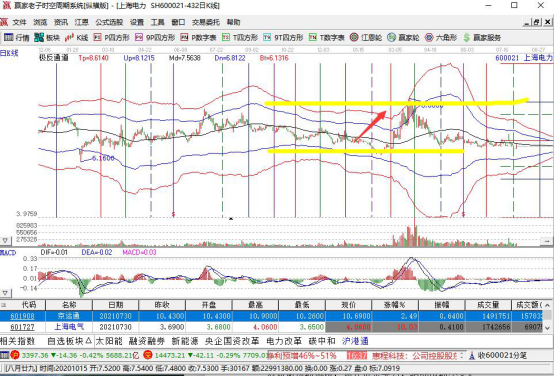Switch to the 电力改革 tab
The width and height of the screenshot is (554, 377).
click(x=284, y=341)
